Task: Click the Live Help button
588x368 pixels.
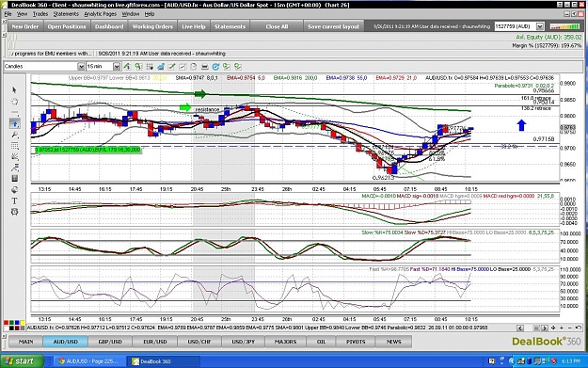Action: point(194,26)
